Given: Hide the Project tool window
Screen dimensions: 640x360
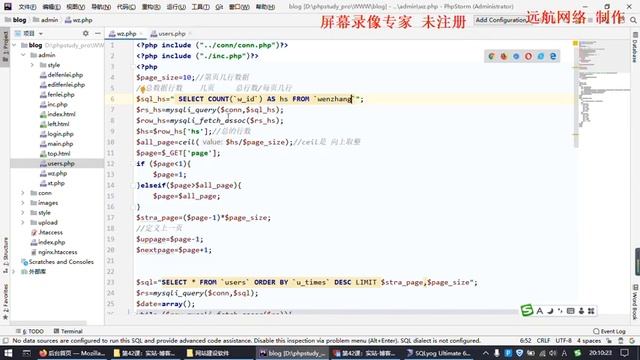Looking at the screenshot, I should (98, 33).
